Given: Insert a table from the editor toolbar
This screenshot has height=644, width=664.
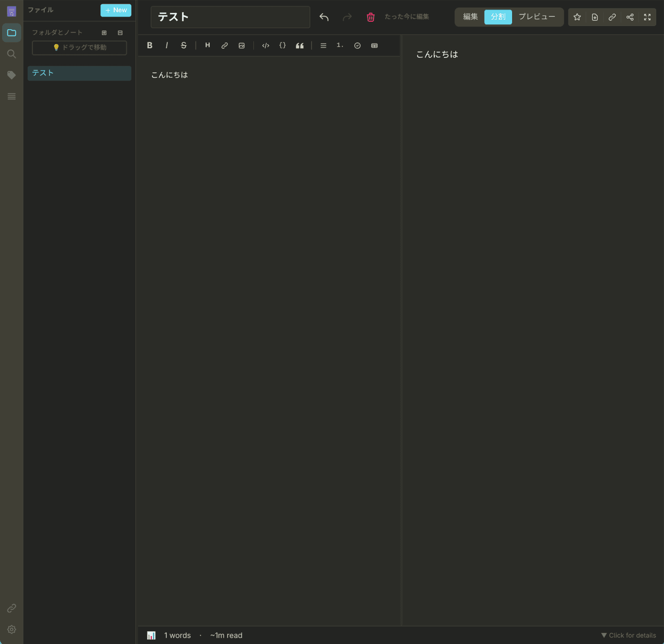Looking at the screenshot, I should click(x=374, y=46).
